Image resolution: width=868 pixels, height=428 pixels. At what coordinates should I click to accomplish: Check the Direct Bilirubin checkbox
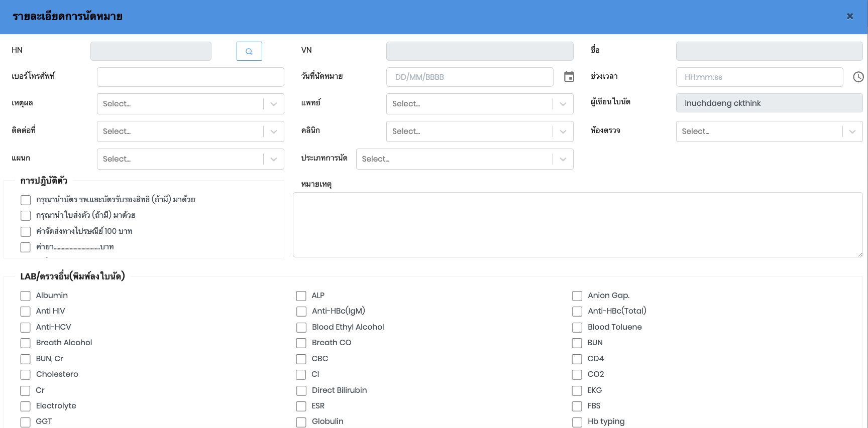point(301,391)
